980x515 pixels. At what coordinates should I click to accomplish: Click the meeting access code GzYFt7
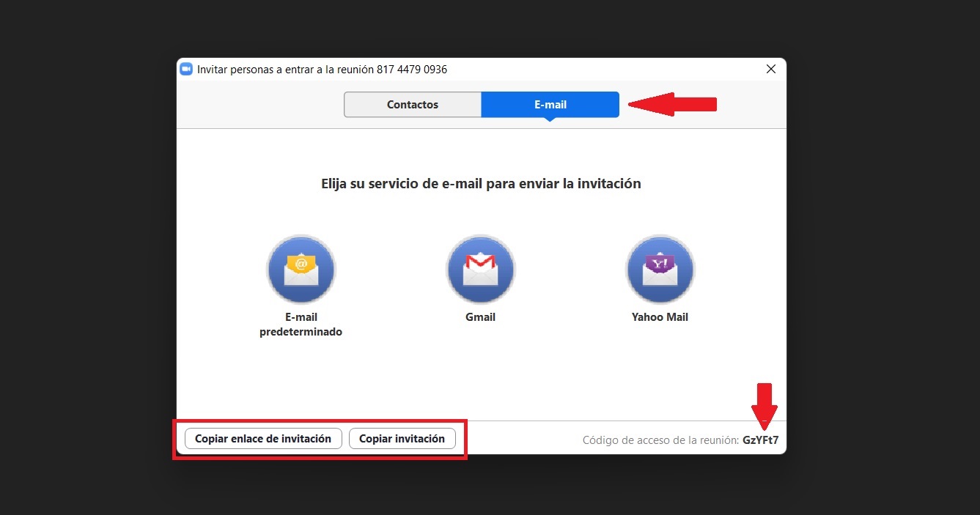(761, 440)
